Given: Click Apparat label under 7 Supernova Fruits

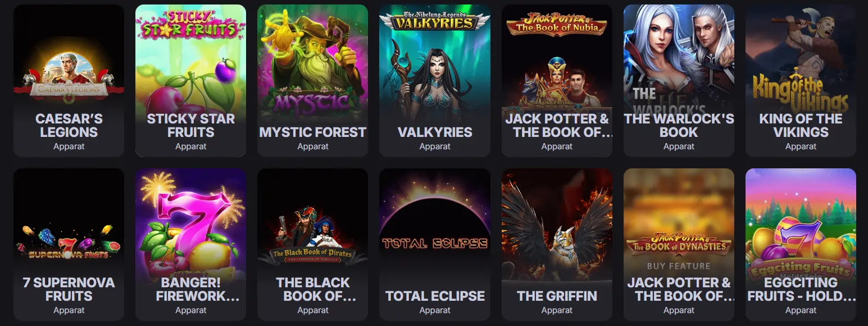Looking at the screenshot, I should 69,310.
